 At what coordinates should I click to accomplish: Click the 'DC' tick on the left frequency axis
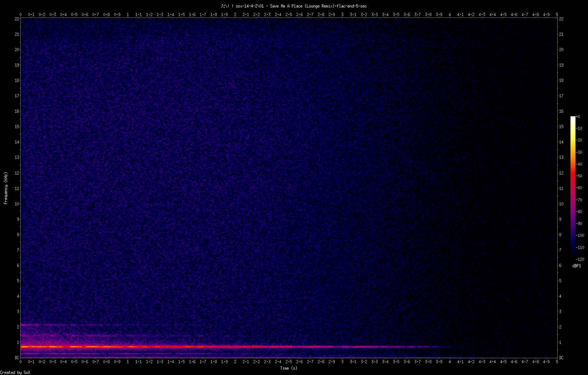17,358
